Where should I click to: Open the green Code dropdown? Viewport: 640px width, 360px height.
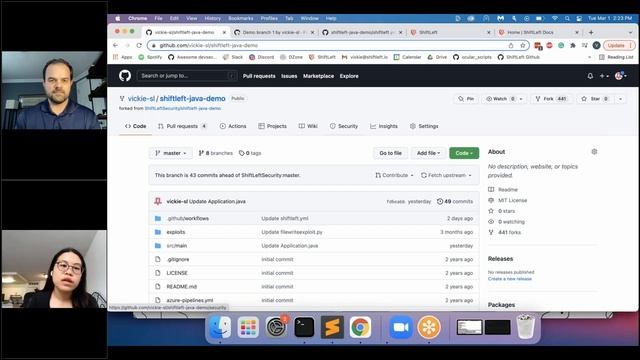coord(464,153)
